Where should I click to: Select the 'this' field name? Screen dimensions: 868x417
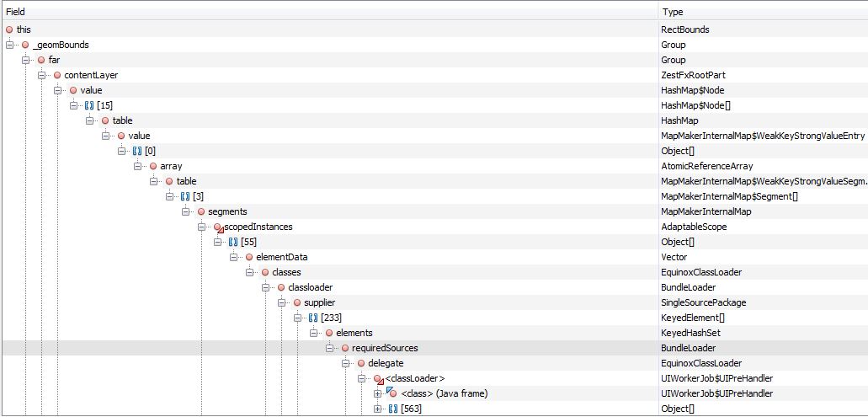tap(24, 29)
